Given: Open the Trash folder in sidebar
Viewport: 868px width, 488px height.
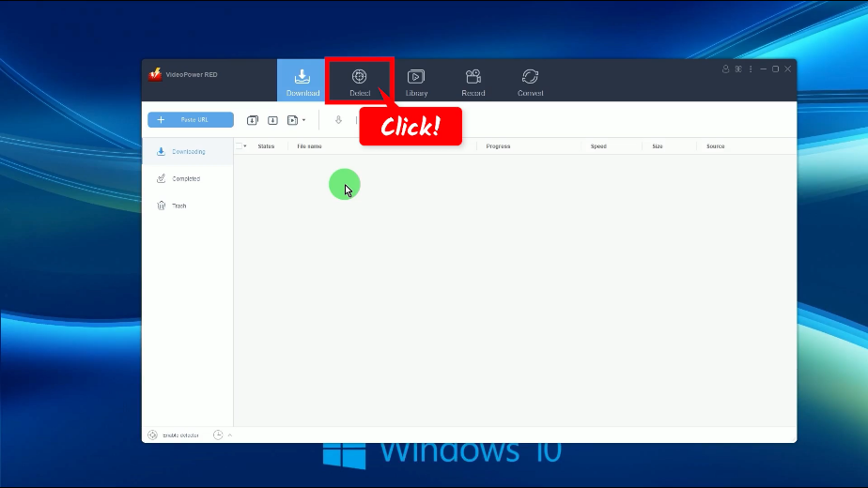Looking at the screenshot, I should point(178,206).
